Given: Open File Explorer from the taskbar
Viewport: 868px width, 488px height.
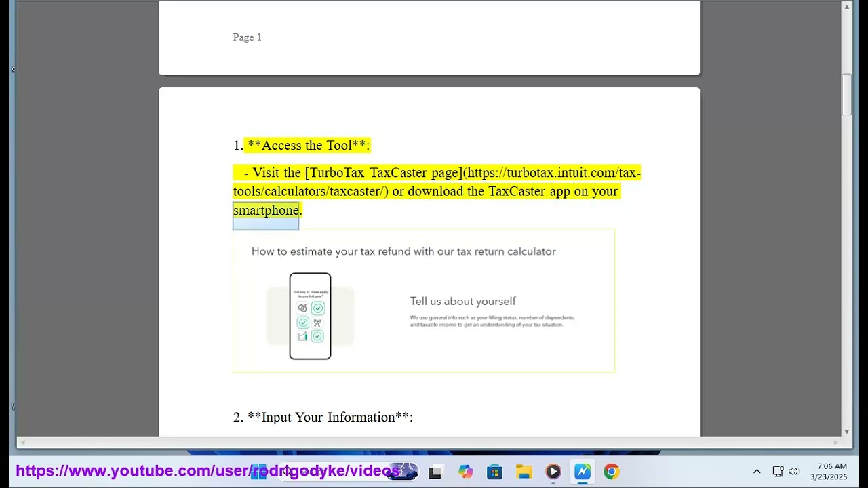Looking at the screenshot, I should [524, 472].
